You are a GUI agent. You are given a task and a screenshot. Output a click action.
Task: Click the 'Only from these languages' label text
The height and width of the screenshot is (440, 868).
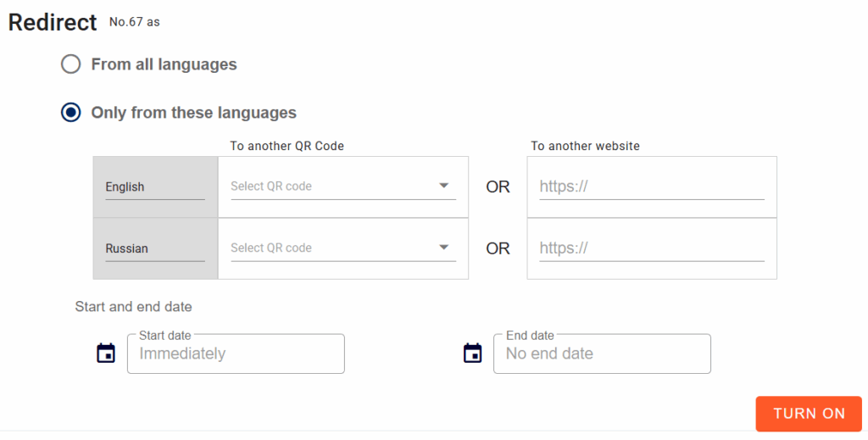pos(193,113)
